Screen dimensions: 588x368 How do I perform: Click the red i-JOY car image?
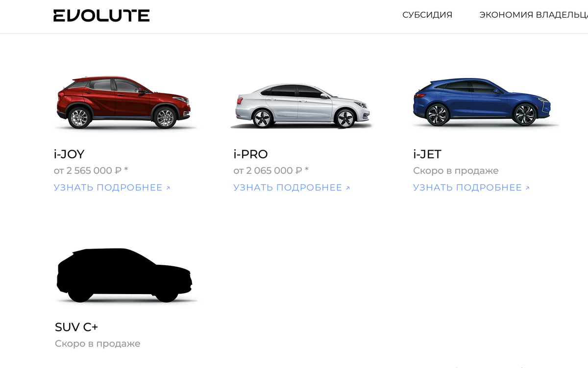pos(124,102)
